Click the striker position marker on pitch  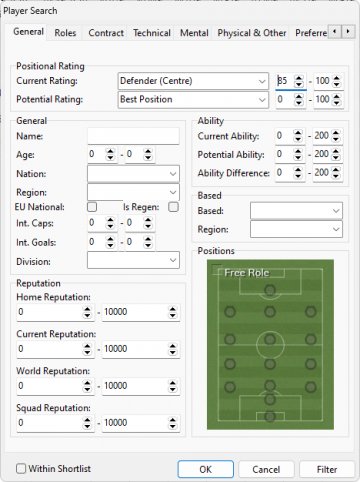pyautogui.click(x=270, y=290)
